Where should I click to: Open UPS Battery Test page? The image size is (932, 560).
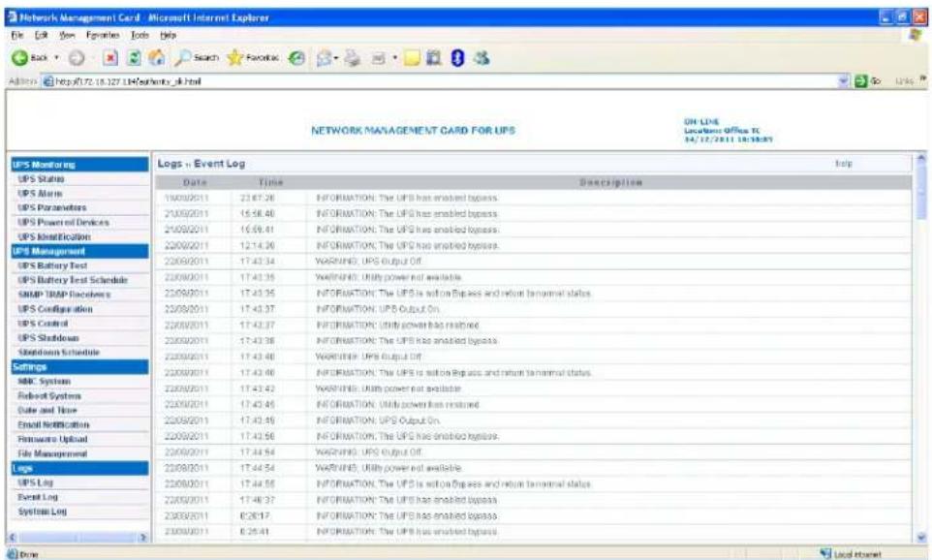coord(52,265)
